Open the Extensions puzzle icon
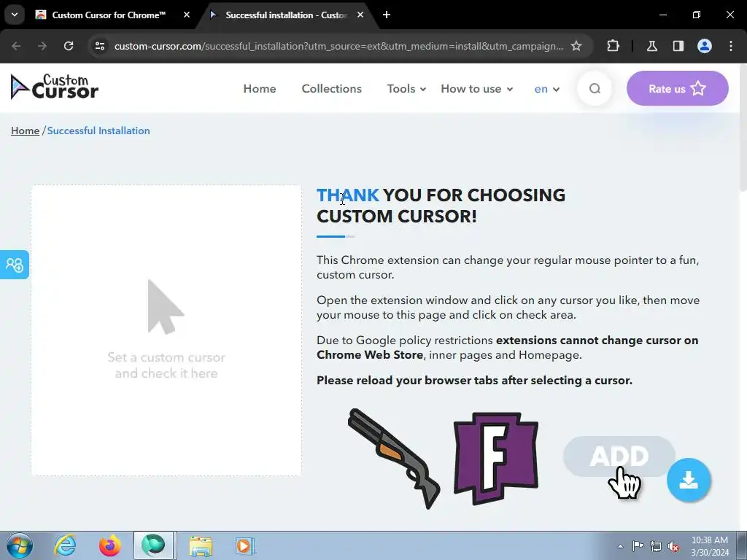The image size is (747, 560). [x=613, y=46]
